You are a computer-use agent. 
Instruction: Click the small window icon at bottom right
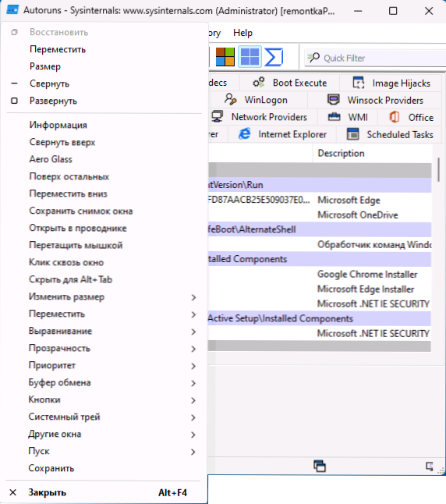(x=430, y=466)
